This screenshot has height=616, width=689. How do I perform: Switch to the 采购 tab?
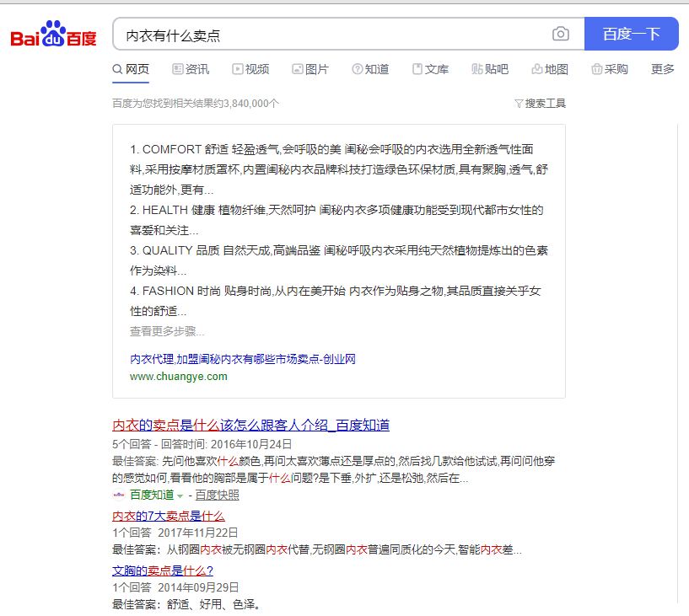pyautogui.click(x=610, y=69)
